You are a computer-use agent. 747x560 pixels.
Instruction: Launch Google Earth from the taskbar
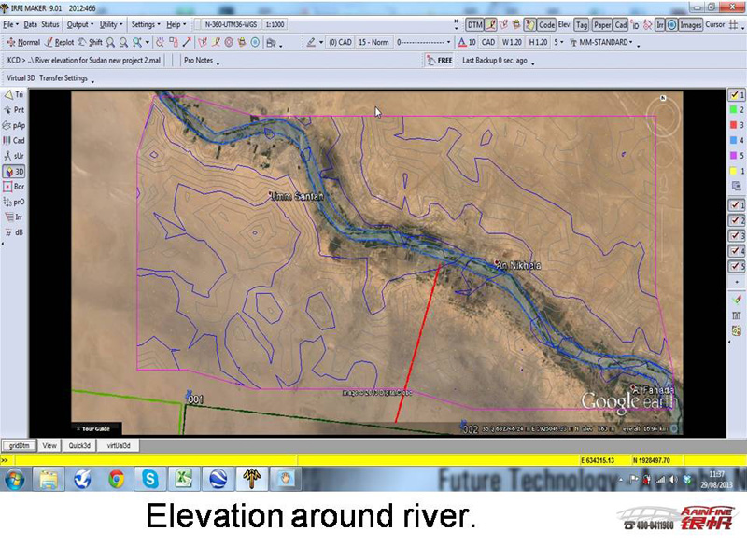(x=218, y=479)
